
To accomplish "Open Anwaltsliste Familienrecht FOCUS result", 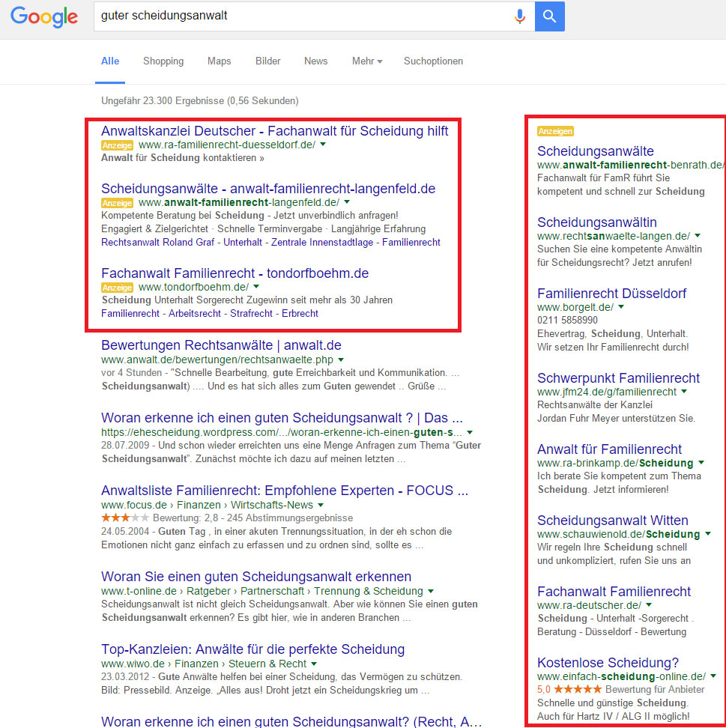I will pyautogui.click(x=284, y=491).
